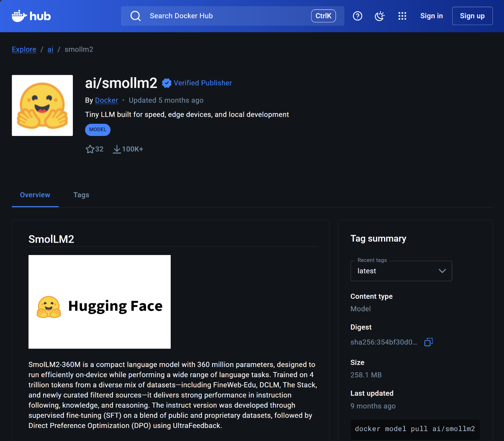
Task: Click the SmolLM2 heading
Action: pyautogui.click(x=51, y=239)
